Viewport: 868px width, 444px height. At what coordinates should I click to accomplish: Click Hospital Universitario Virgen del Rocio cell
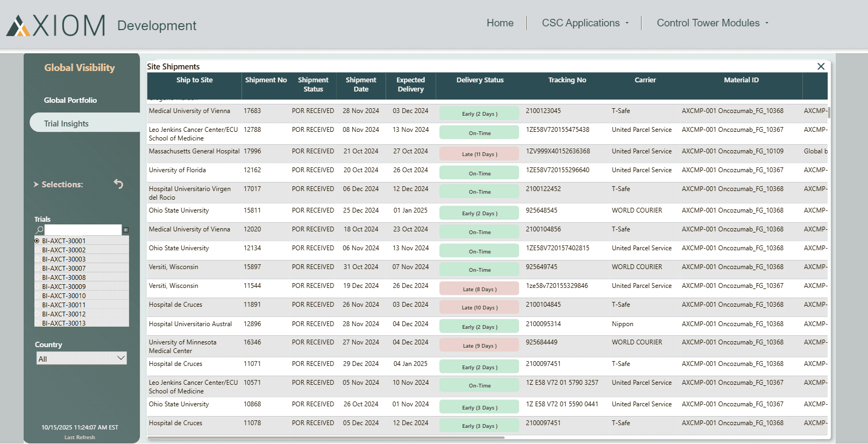190,193
